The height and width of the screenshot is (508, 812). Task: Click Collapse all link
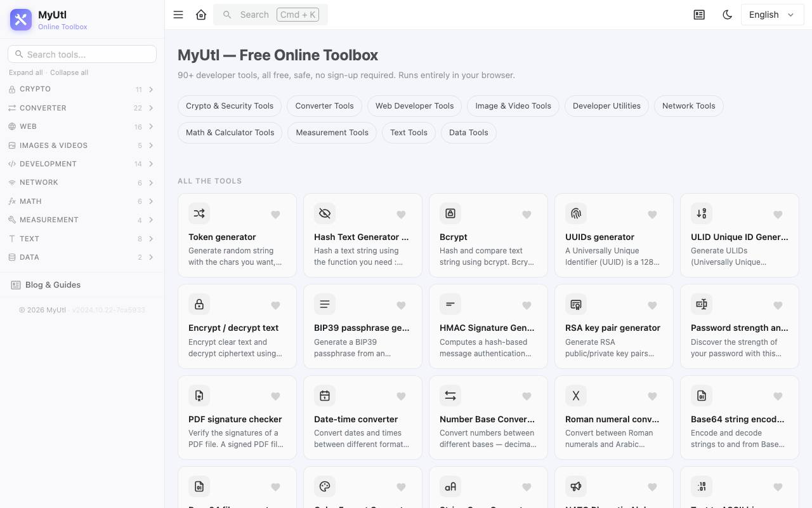click(69, 72)
